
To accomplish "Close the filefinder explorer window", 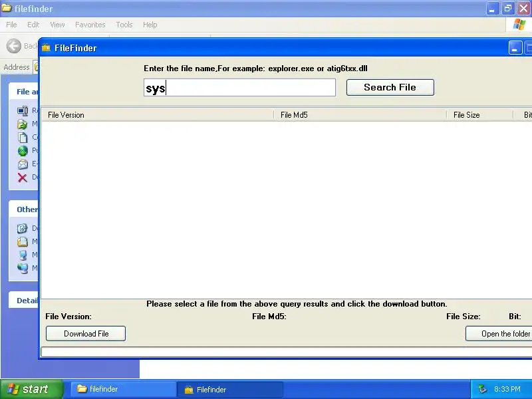I will click(x=523, y=8).
